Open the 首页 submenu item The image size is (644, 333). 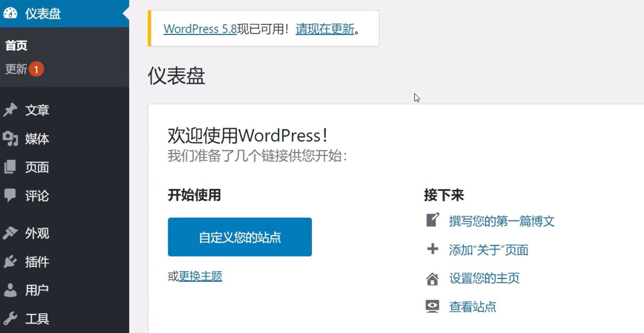coord(16,46)
